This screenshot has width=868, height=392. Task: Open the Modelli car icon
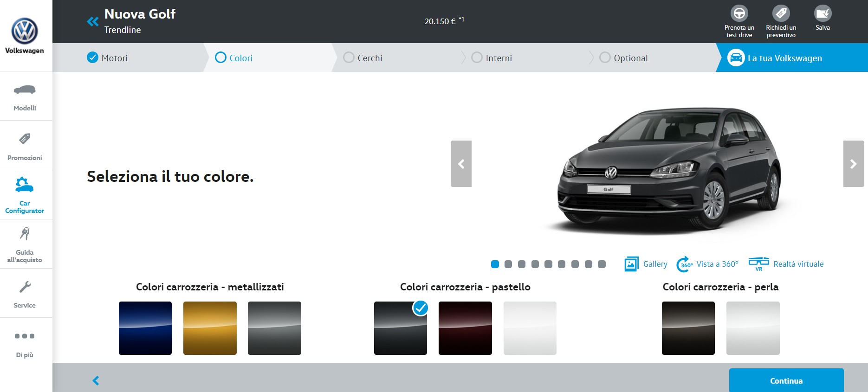(25, 90)
